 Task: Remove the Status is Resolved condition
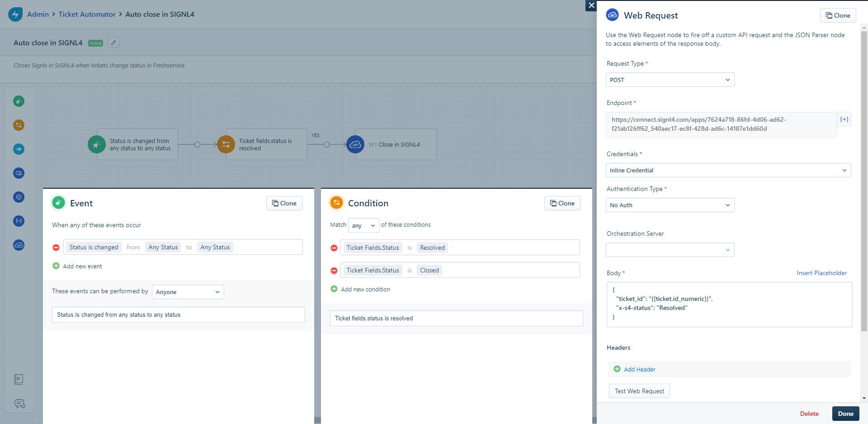334,248
